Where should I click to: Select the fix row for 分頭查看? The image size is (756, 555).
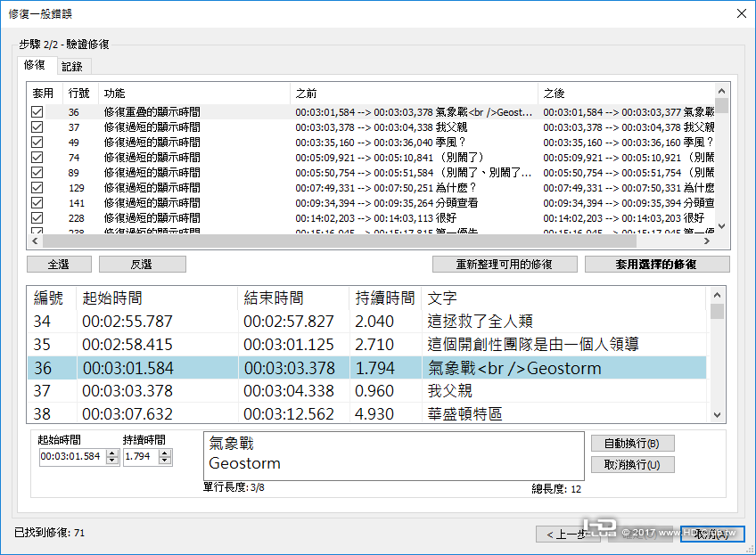[x=371, y=203]
